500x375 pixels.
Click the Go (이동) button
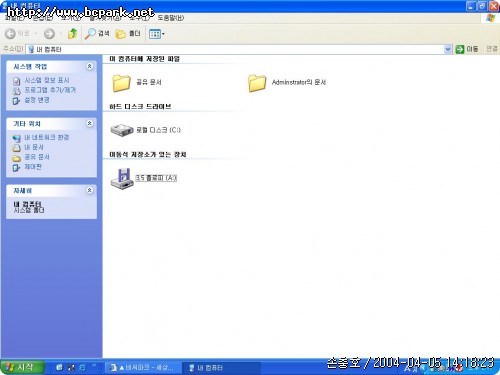467,49
